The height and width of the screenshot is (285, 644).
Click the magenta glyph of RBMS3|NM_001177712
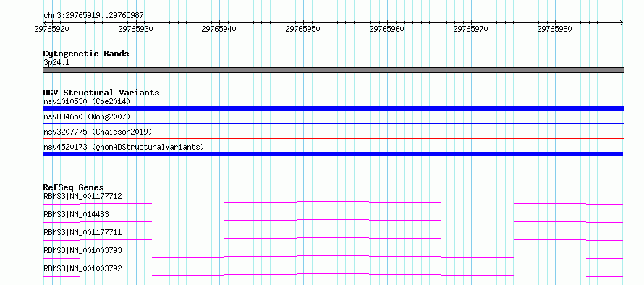click(333, 203)
